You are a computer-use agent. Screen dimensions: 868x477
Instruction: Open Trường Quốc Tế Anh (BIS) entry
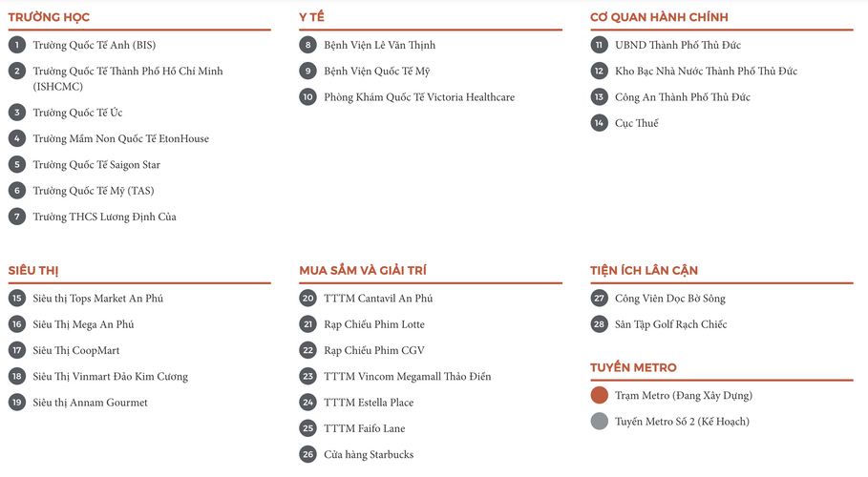[95, 45]
